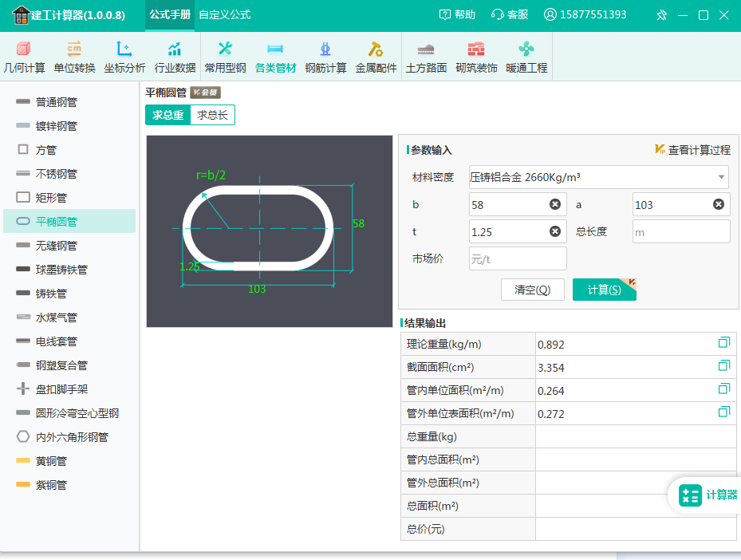Switch to 公式手册 tab
The width and height of the screenshot is (741, 560).
pyautogui.click(x=170, y=14)
